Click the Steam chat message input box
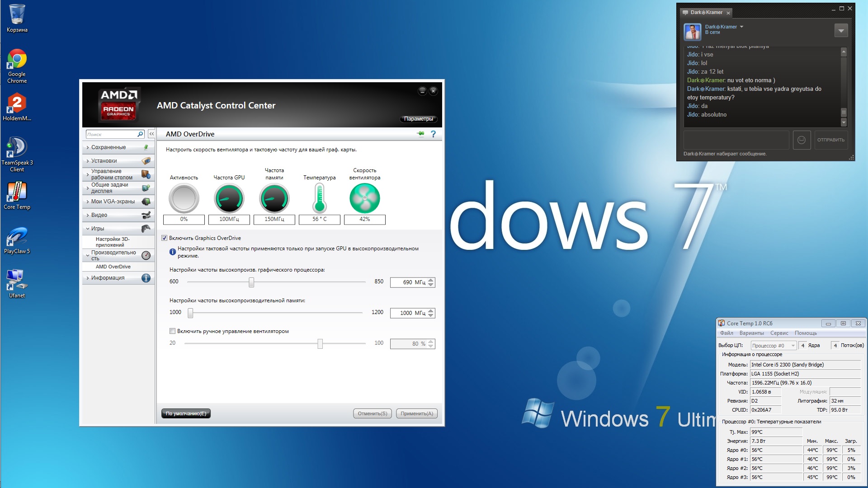The width and height of the screenshot is (868, 488). [736, 140]
